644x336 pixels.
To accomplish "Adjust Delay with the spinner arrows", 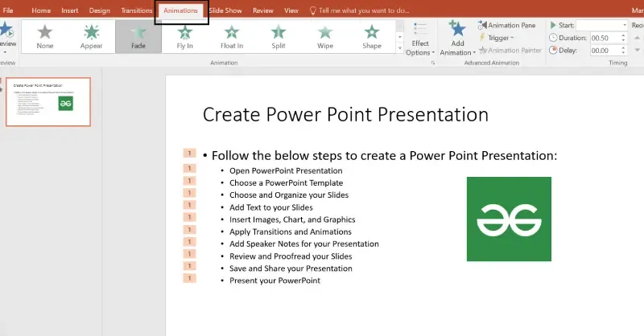I will click(x=623, y=51).
